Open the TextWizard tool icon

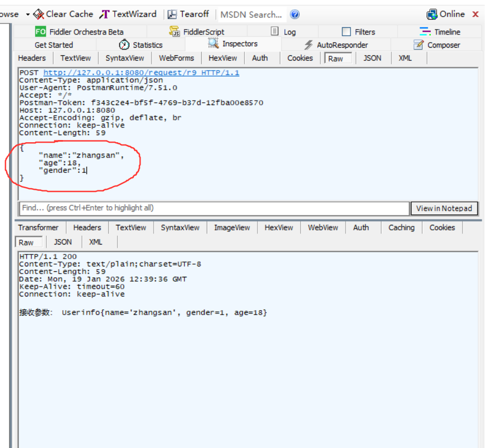click(x=104, y=14)
